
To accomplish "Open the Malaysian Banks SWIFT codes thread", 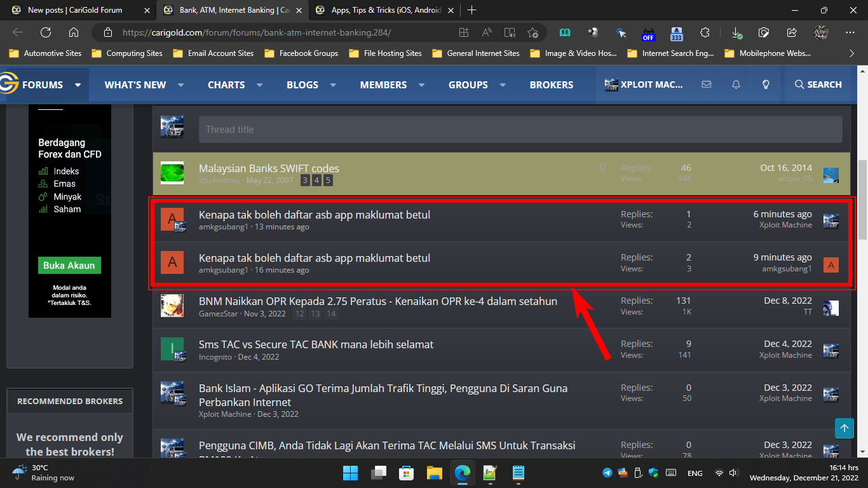I will (x=269, y=168).
